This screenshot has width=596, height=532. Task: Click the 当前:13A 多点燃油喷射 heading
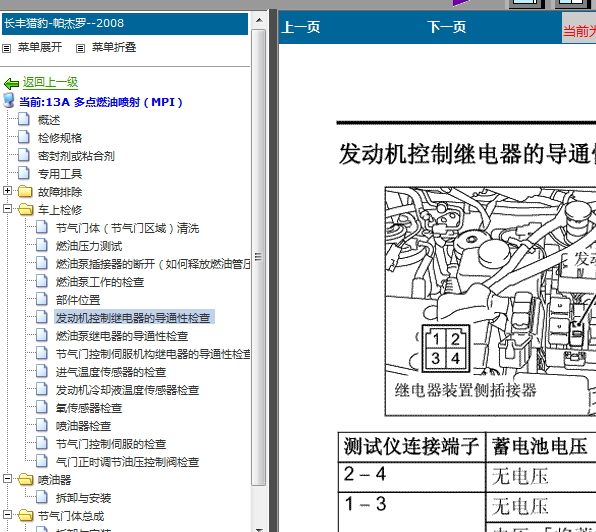pyautogui.click(x=101, y=102)
